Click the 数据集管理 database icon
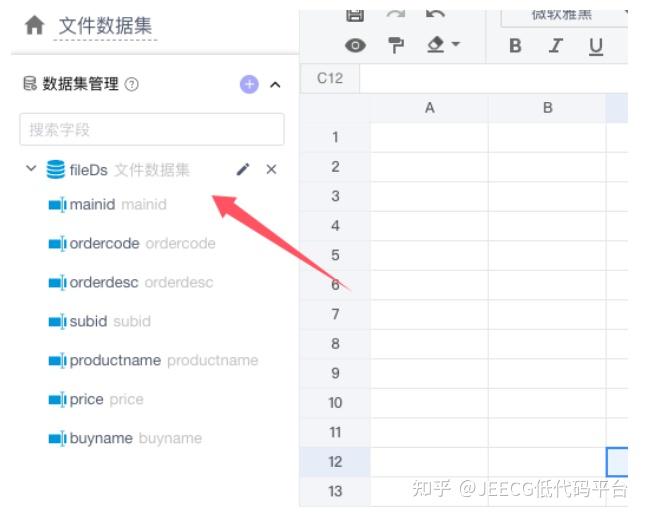Screen dimensions: 645x516 tap(30, 84)
